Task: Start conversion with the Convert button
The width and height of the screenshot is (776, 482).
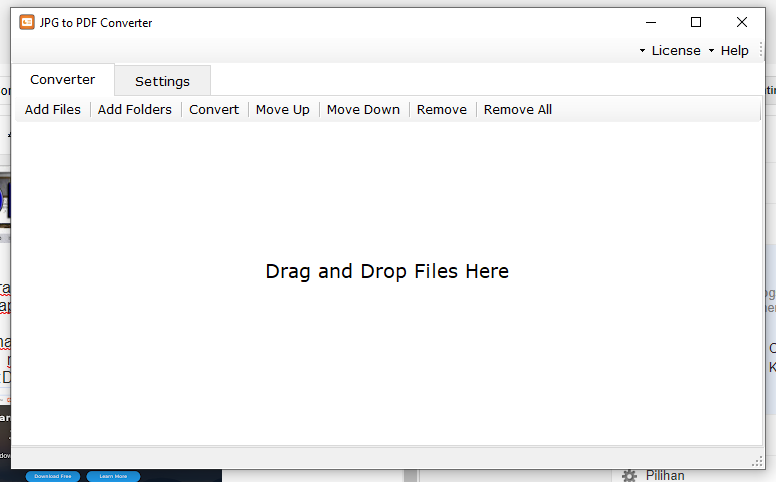Action: tap(214, 109)
